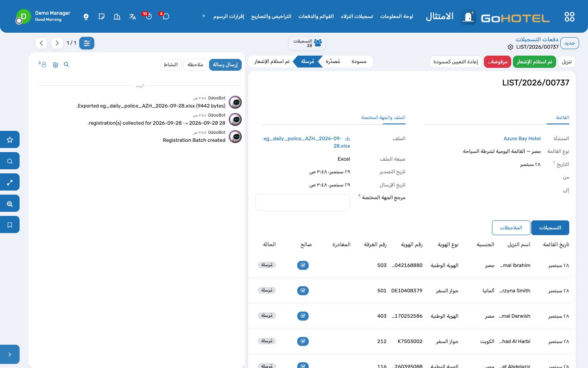This screenshot has width=588, height=368.
Task: Open التراخيص والتصاريح menu
Action: [271, 16]
